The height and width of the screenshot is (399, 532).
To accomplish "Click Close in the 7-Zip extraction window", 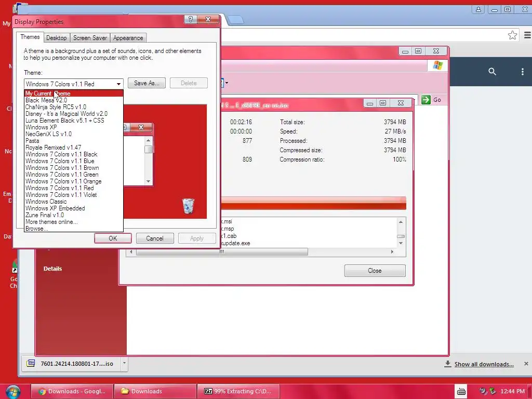I will [375, 271].
